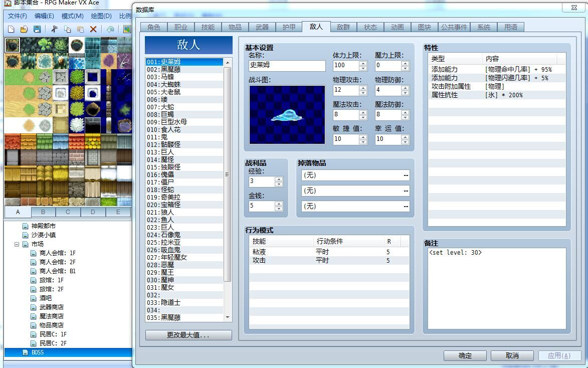Switch to the 公共事件 tab
Image resolution: width=588 pixels, height=368 pixels.
(x=454, y=27)
